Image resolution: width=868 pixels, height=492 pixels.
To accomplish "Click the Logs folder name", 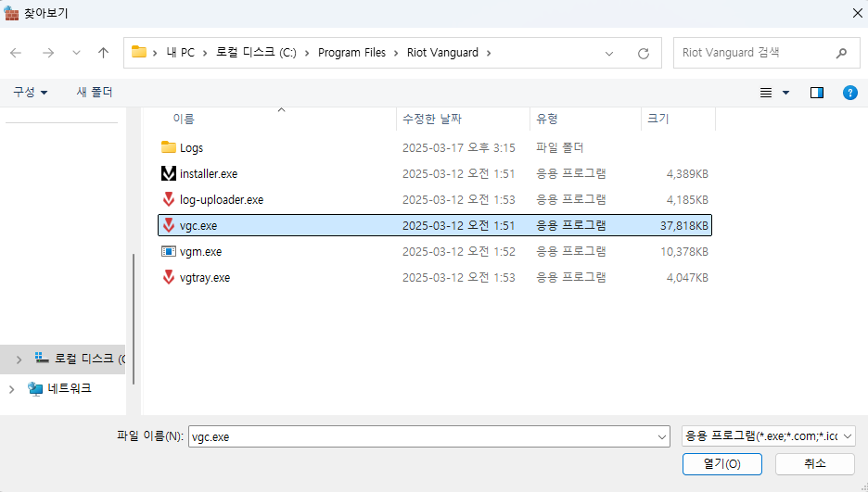I will pyautogui.click(x=192, y=147).
